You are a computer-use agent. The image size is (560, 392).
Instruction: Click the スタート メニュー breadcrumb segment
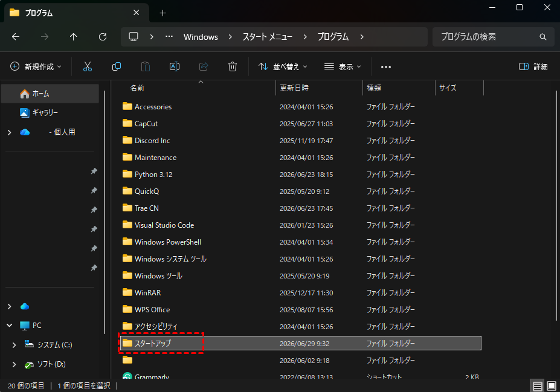[x=268, y=37]
